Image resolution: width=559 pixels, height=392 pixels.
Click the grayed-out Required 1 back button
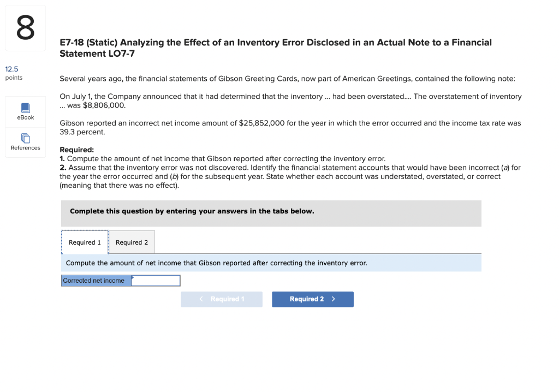222,299
